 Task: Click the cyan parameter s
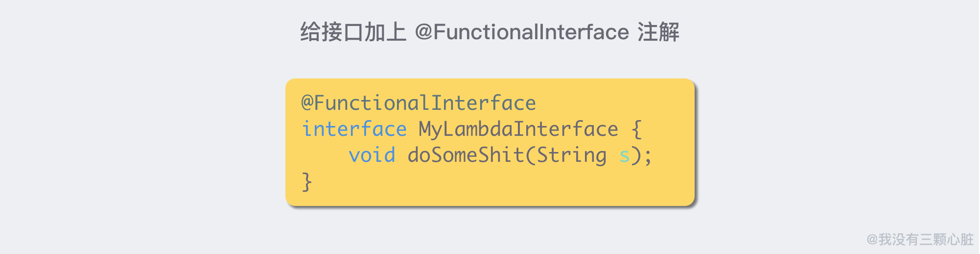624,156
